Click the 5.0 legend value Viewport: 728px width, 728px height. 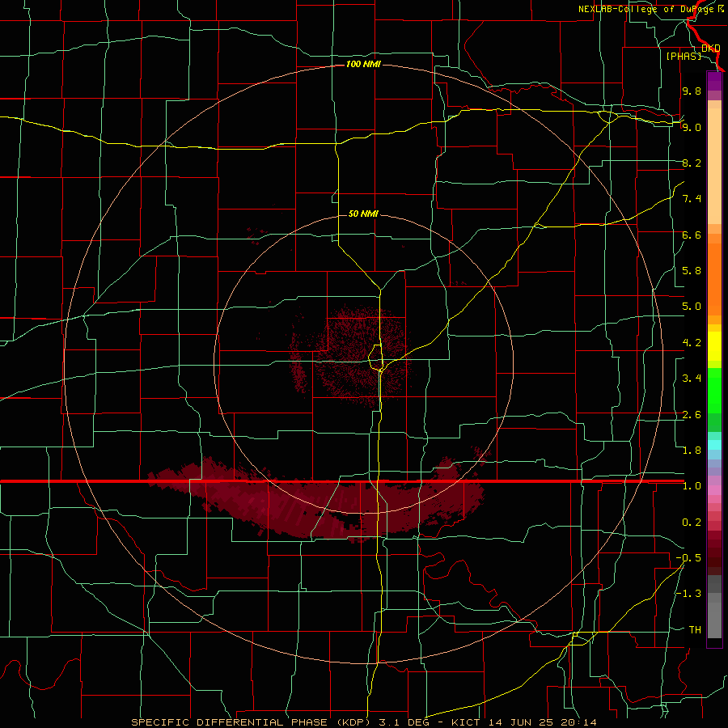point(692,307)
